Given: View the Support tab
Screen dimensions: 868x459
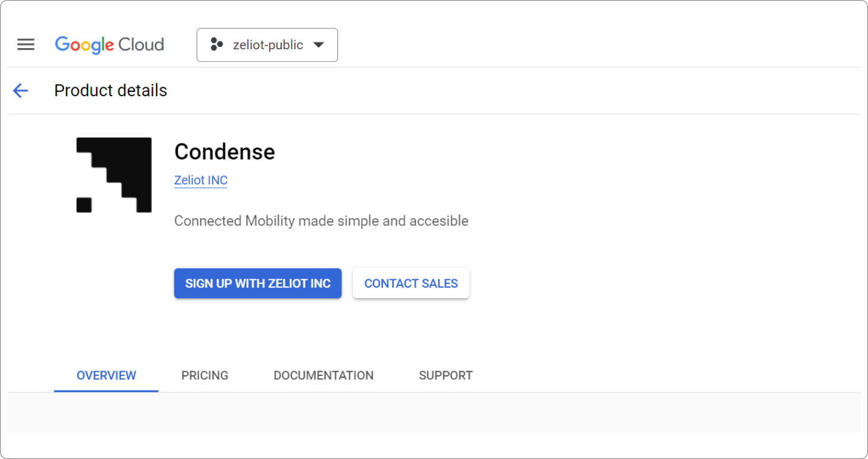Looking at the screenshot, I should 445,375.
